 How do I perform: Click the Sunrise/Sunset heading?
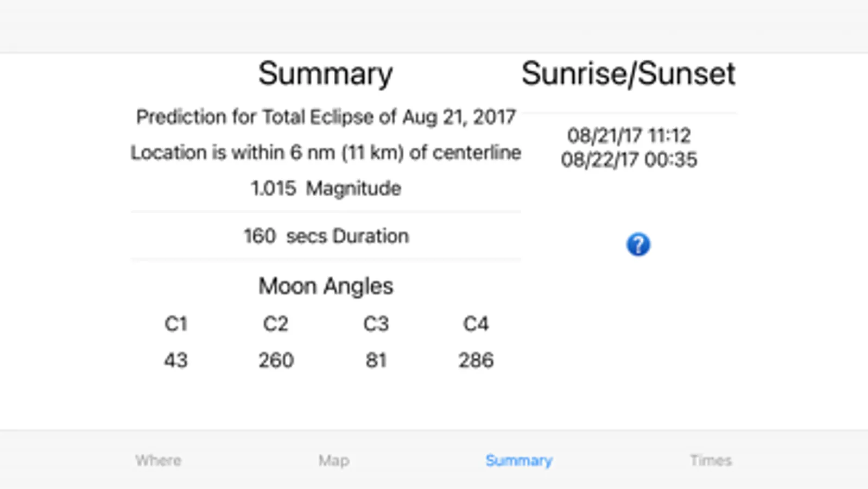628,74
